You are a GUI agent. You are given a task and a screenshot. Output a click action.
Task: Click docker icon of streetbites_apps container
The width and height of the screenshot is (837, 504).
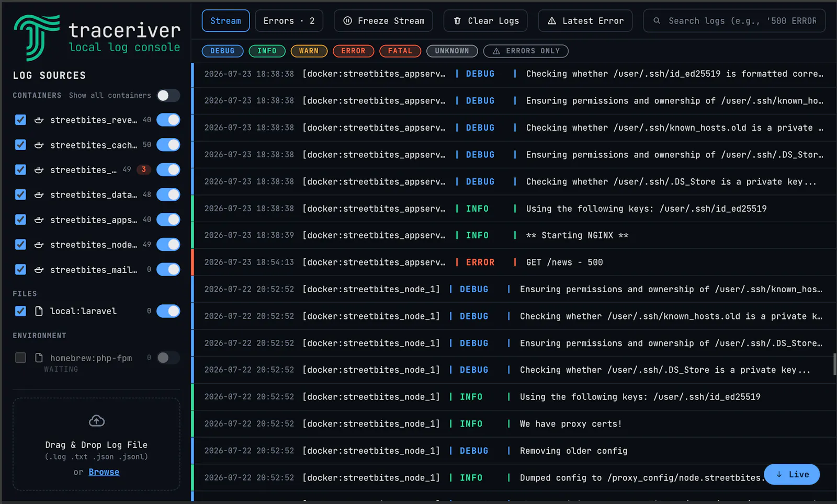[39, 220]
